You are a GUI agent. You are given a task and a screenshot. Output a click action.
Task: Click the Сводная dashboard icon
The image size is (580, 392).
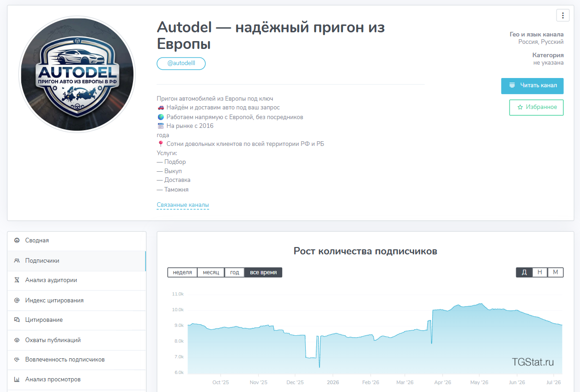tap(17, 241)
